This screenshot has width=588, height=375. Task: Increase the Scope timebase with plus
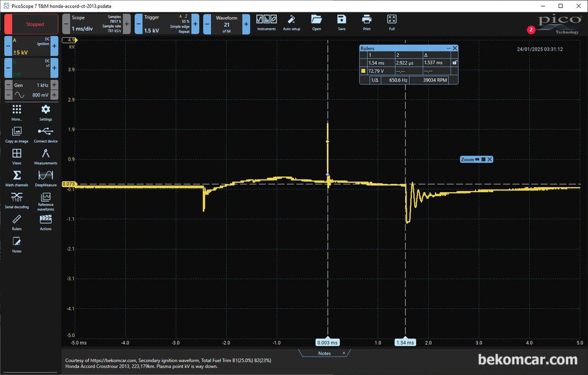[127, 24]
